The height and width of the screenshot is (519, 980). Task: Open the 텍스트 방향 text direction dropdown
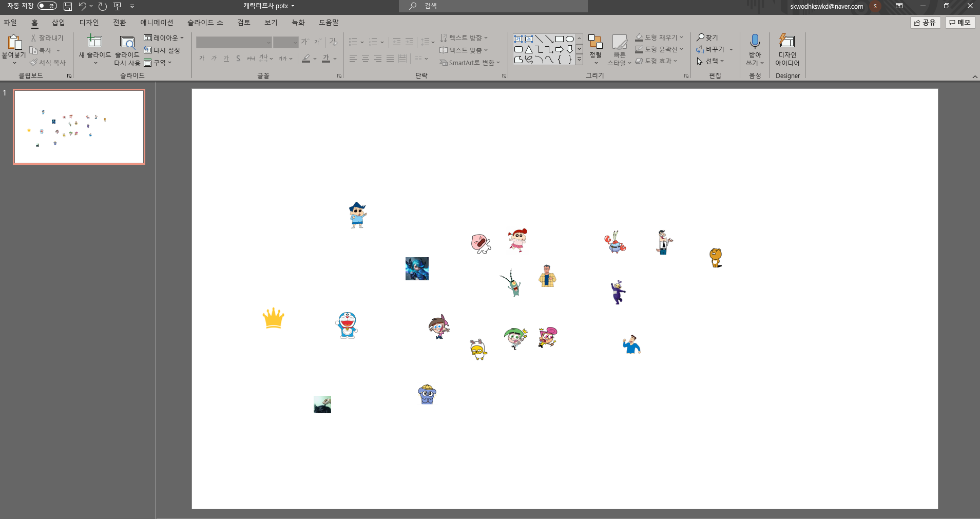(464, 38)
